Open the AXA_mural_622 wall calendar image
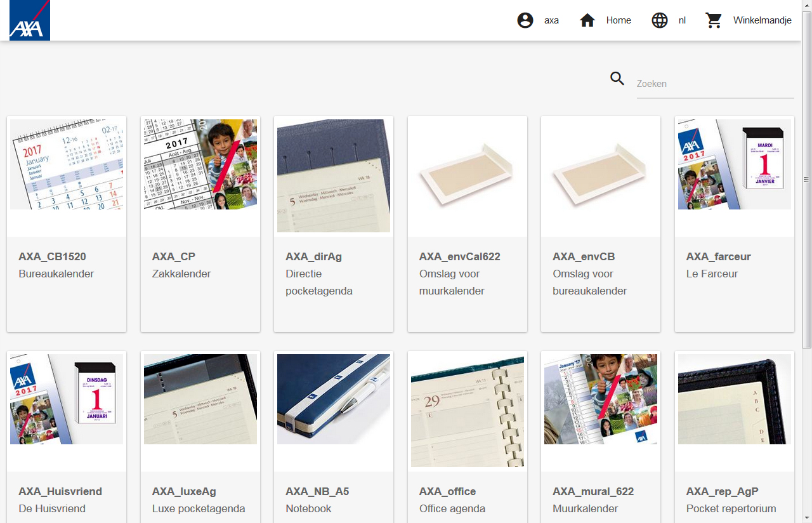This screenshot has height=523, width=812. click(601, 399)
